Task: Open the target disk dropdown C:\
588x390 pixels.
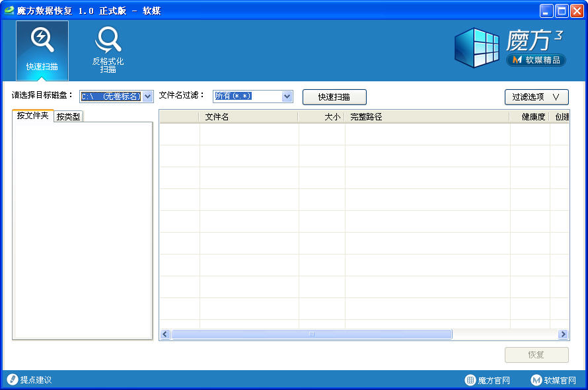Action: pyautogui.click(x=116, y=97)
